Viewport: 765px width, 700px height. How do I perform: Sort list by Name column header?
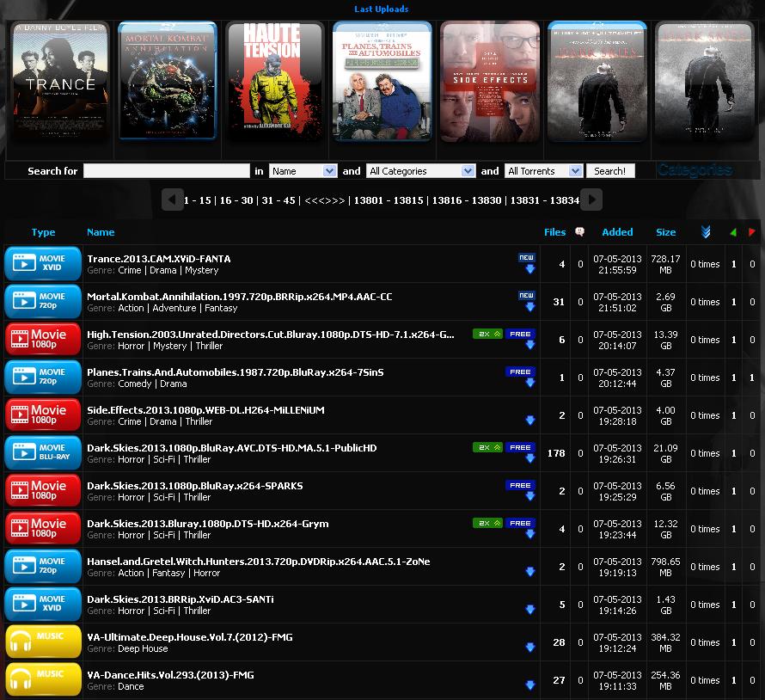pos(101,232)
